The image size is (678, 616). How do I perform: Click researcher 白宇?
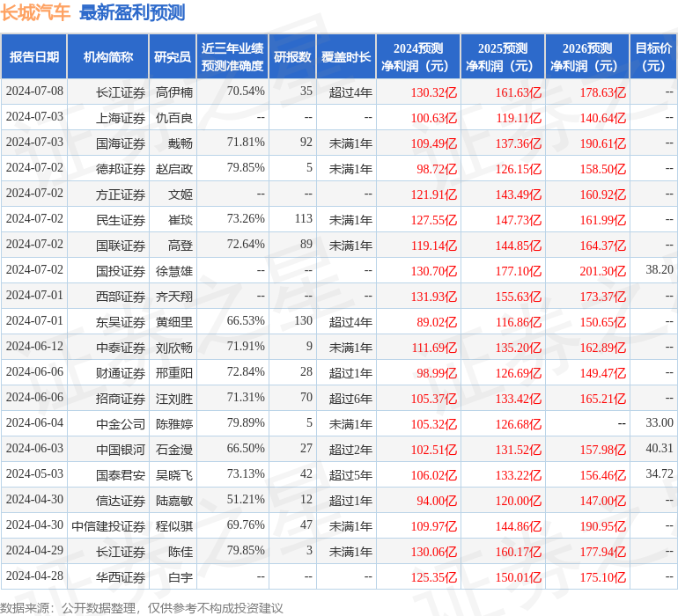181,576
